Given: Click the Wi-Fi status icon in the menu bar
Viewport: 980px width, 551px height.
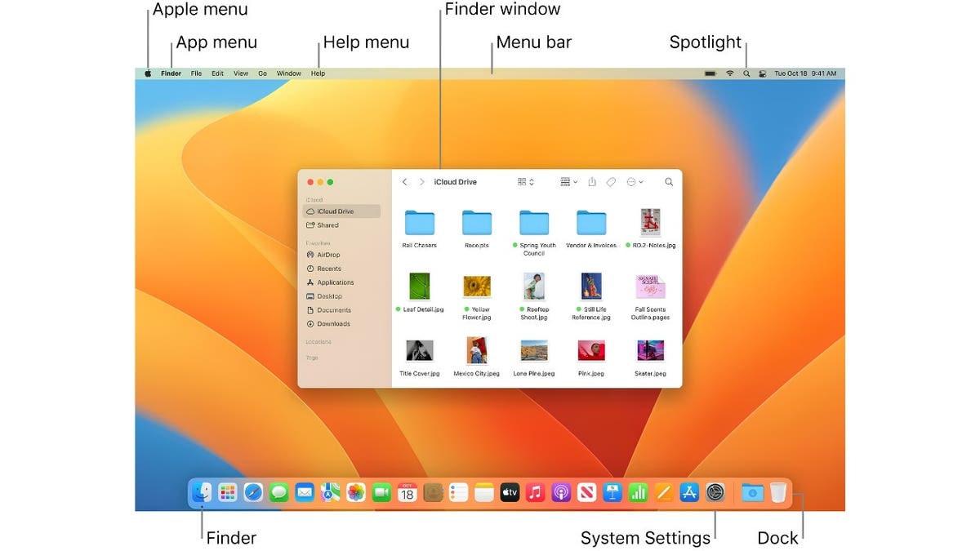Looking at the screenshot, I should pos(730,73).
